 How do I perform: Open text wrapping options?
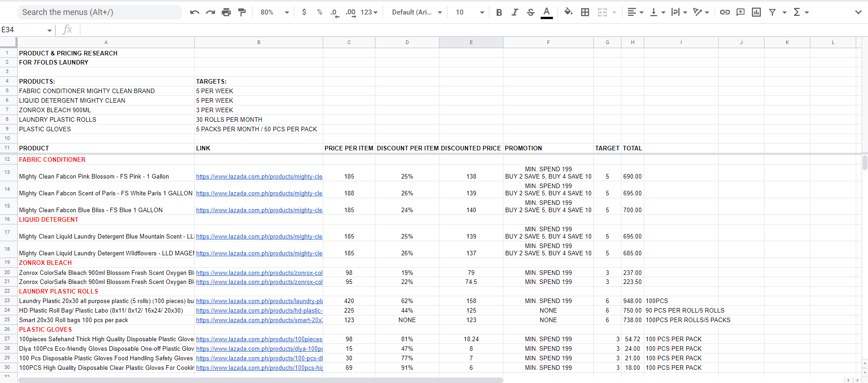pos(679,12)
